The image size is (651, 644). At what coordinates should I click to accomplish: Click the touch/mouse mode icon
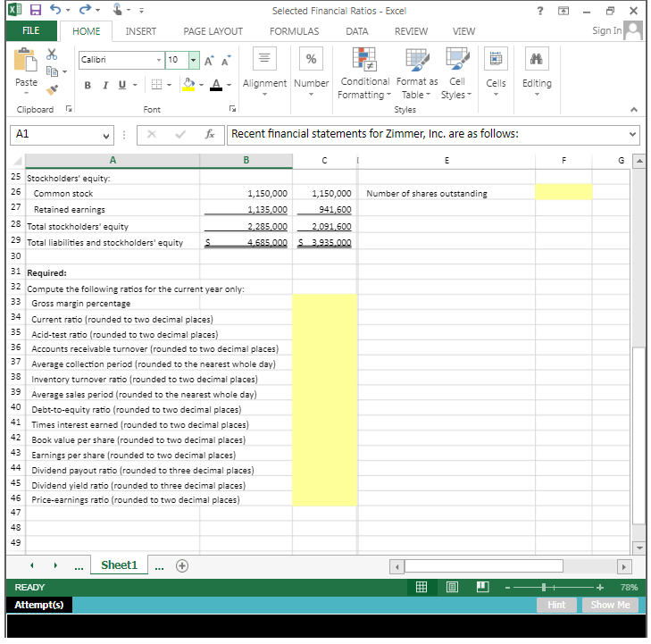[118, 9]
